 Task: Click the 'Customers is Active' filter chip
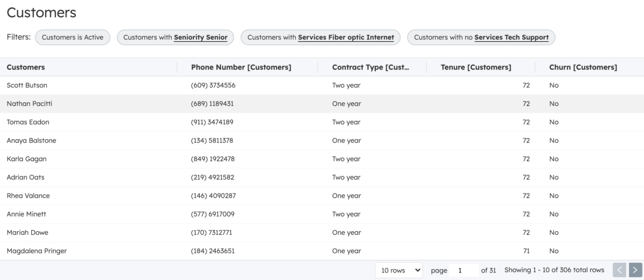[x=72, y=37]
